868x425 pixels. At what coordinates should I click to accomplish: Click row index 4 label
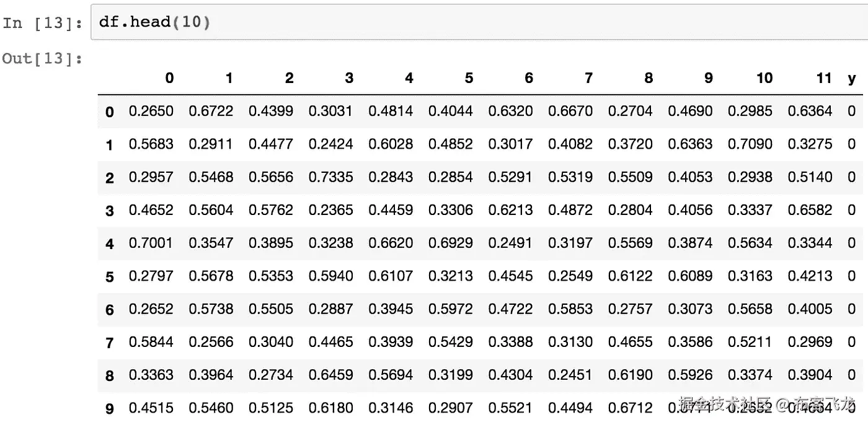click(x=110, y=243)
